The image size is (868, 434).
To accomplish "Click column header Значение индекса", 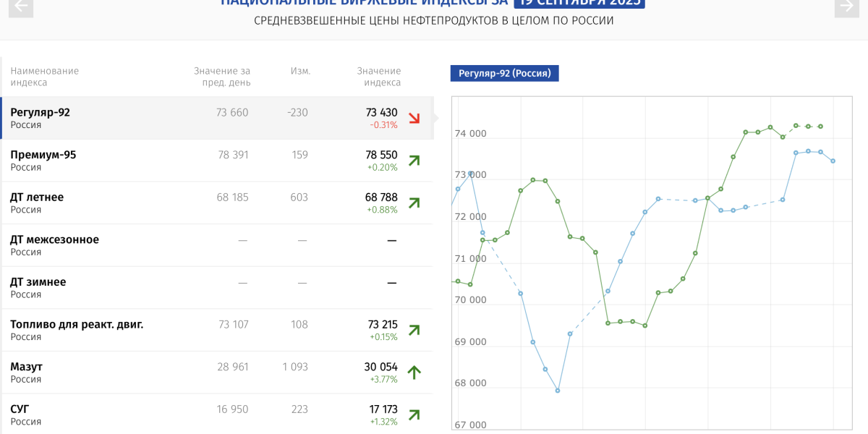I will [379, 77].
